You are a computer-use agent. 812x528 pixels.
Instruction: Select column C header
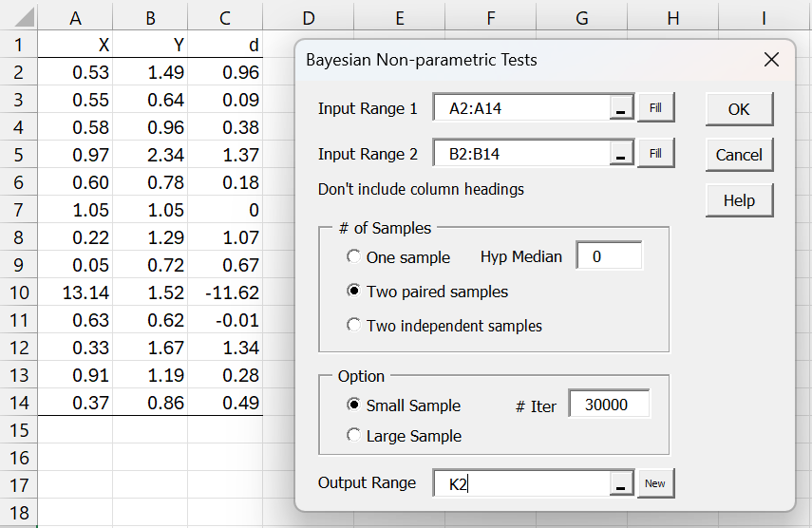click(x=225, y=18)
